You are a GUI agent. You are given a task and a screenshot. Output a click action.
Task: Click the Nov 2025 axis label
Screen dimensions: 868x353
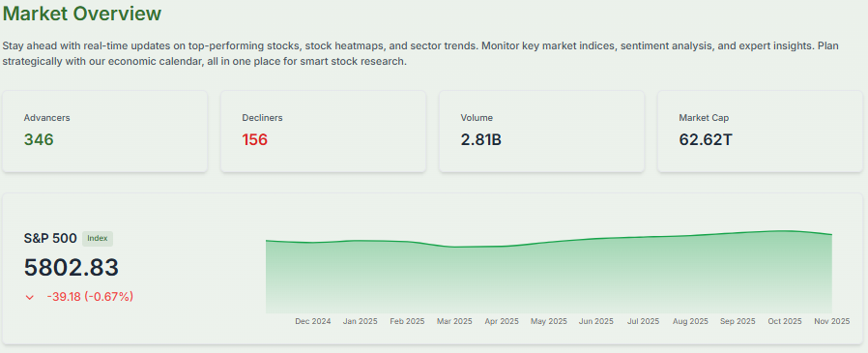pos(831,321)
